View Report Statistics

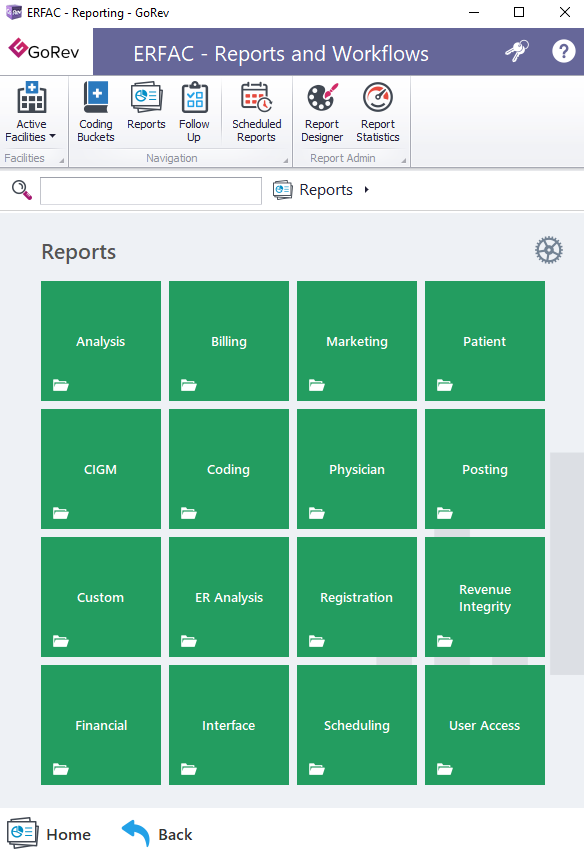[378, 112]
